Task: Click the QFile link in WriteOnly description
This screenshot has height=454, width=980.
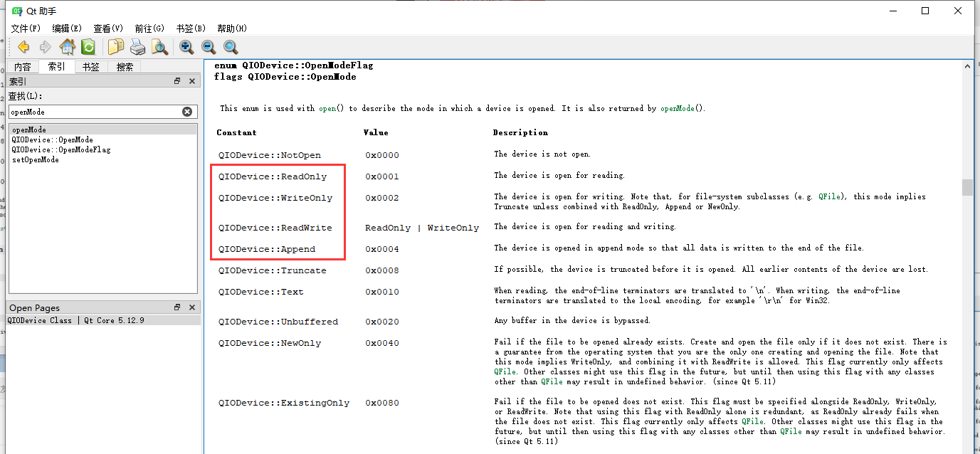Action: (829, 197)
